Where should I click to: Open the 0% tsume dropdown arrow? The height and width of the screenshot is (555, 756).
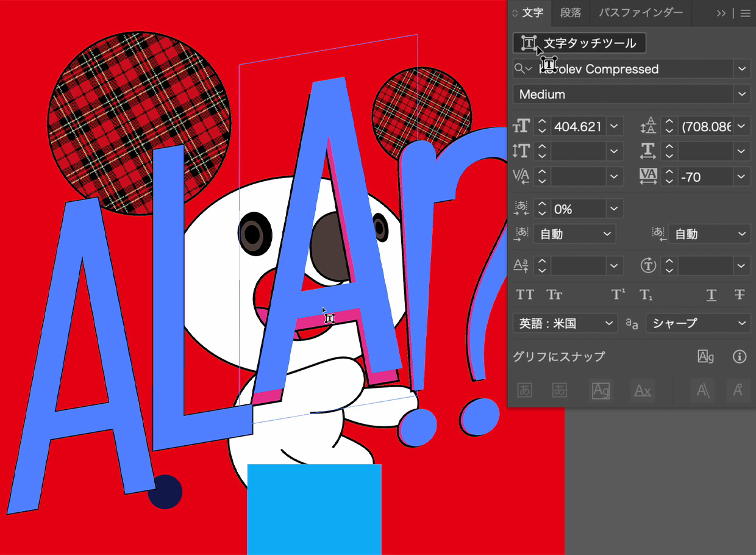614,209
